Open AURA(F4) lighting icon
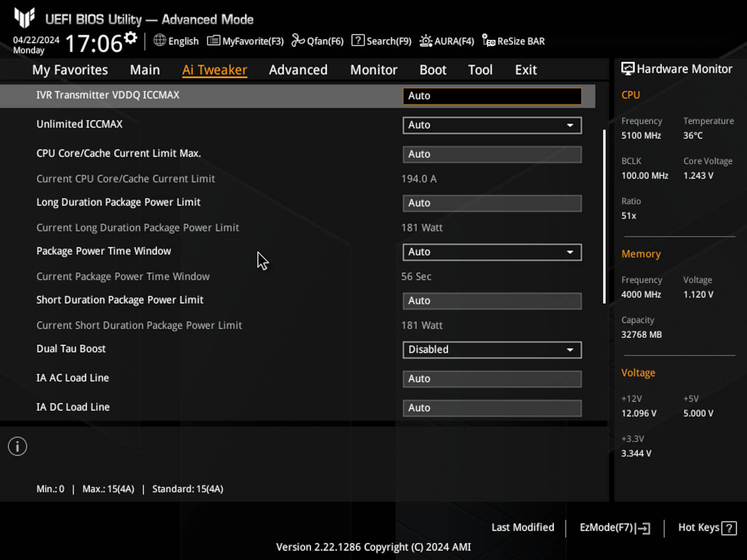Screen dimensions: 747x560 pyautogui.click(x=426, y=40)
